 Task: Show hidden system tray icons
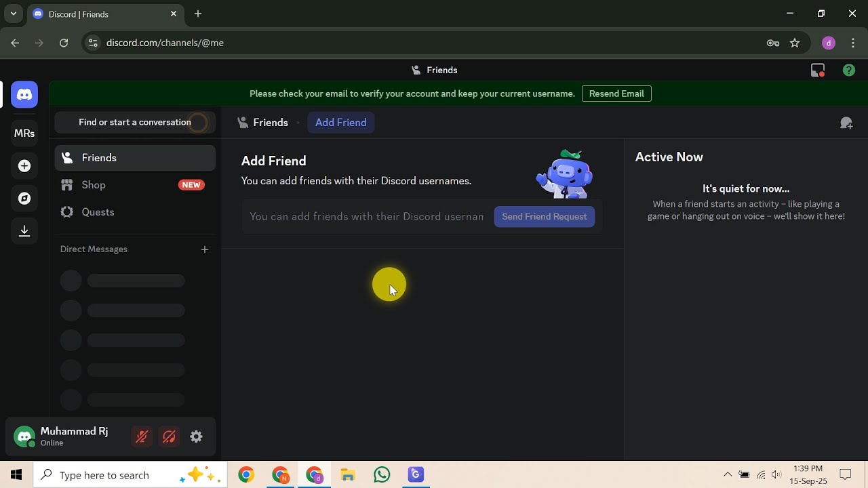pos(728,475)
